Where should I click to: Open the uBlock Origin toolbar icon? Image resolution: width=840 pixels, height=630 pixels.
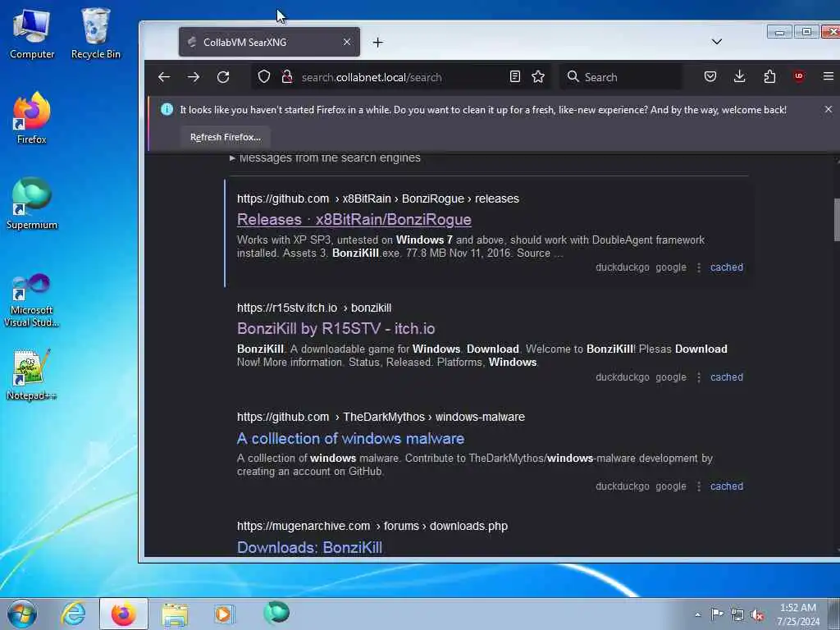click(x=799, y=76)
